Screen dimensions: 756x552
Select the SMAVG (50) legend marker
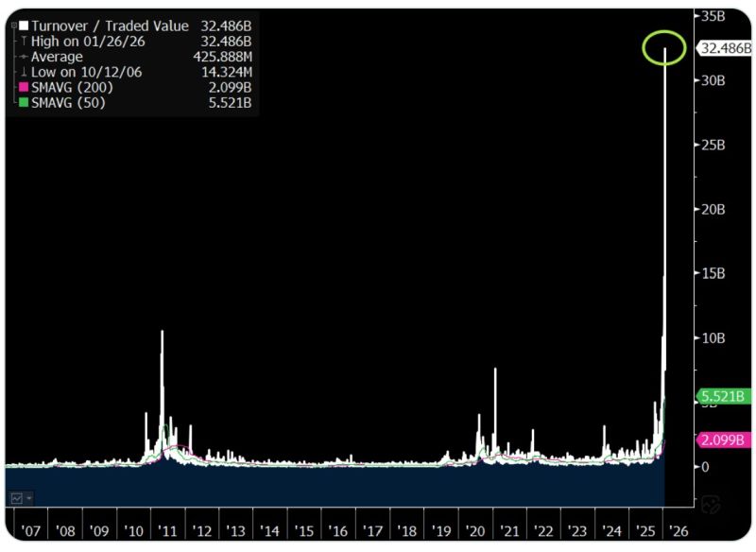[x=22, y=101]
